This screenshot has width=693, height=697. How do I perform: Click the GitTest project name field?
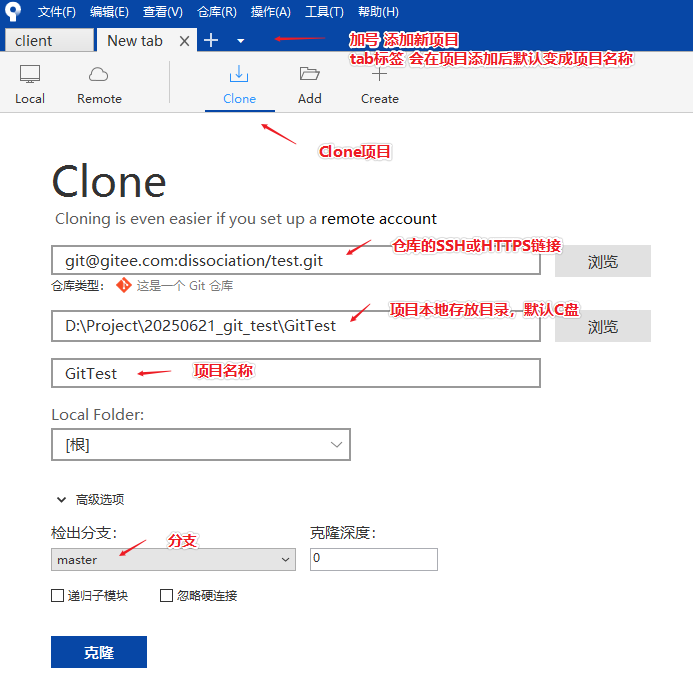tap(295, 373)
